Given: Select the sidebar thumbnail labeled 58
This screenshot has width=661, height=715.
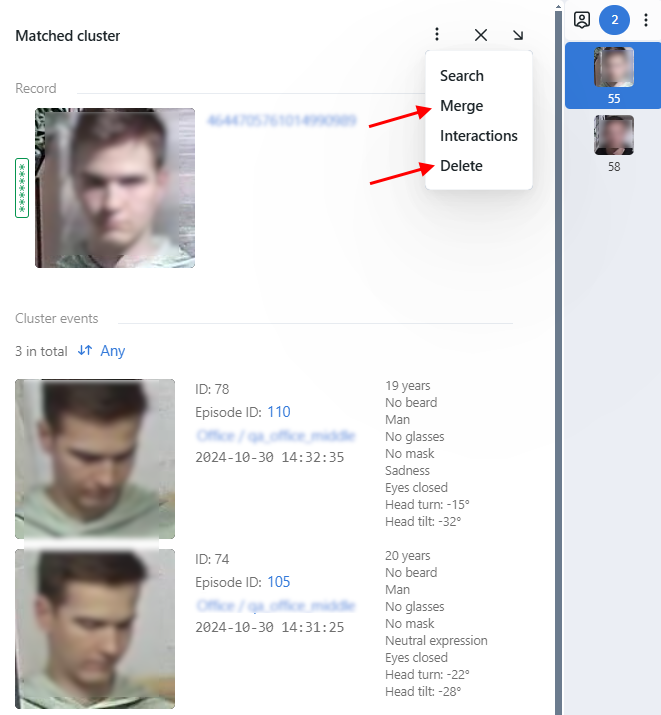Looking at the screenshot, I should pos(614,142).
